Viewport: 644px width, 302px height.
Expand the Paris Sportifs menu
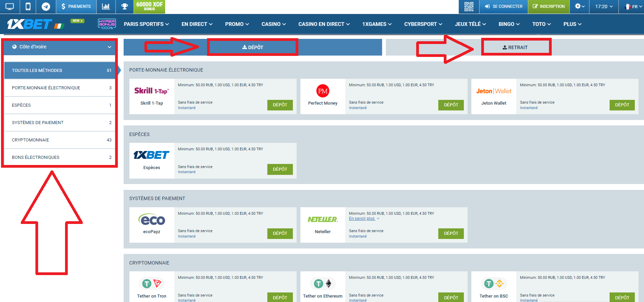pyautogui.click(x=146, y=24)
